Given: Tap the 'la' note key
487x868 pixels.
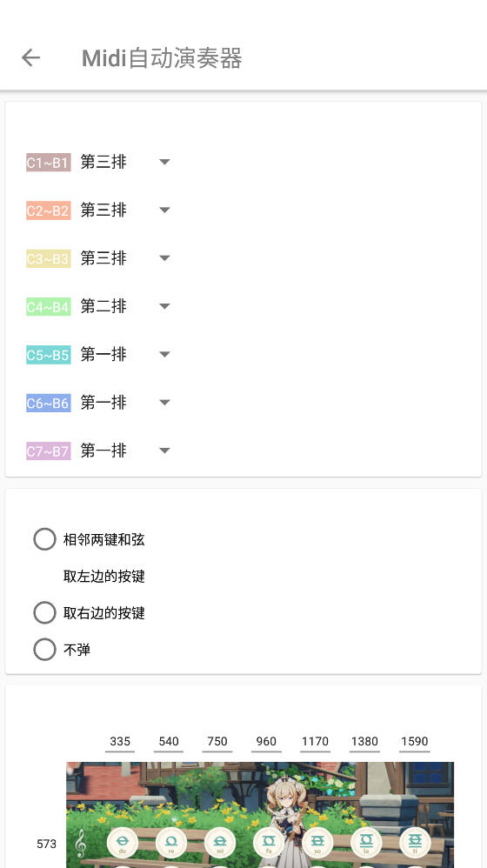Looking at the screenshot, I should (x=366, y=843).
